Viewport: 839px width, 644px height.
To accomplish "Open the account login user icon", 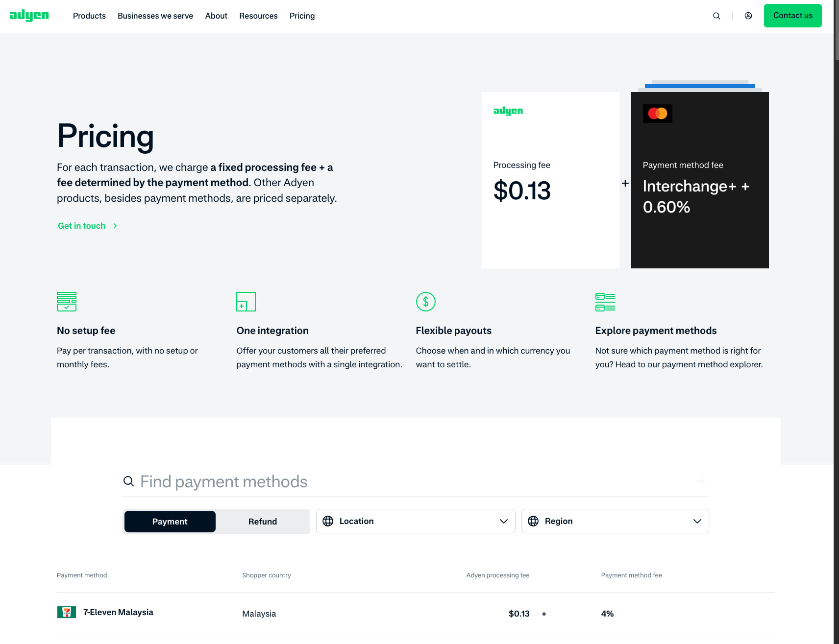I will point(748,16).
